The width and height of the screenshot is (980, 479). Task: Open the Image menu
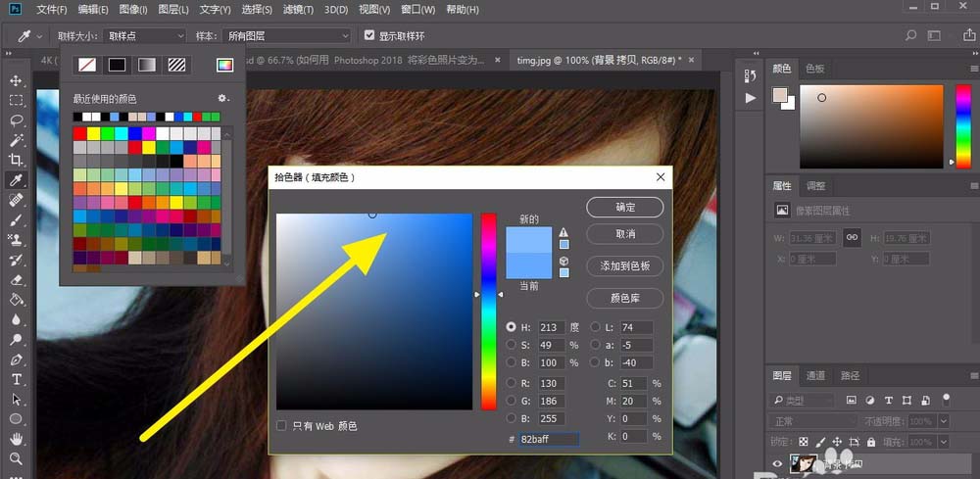pos(132,10)
